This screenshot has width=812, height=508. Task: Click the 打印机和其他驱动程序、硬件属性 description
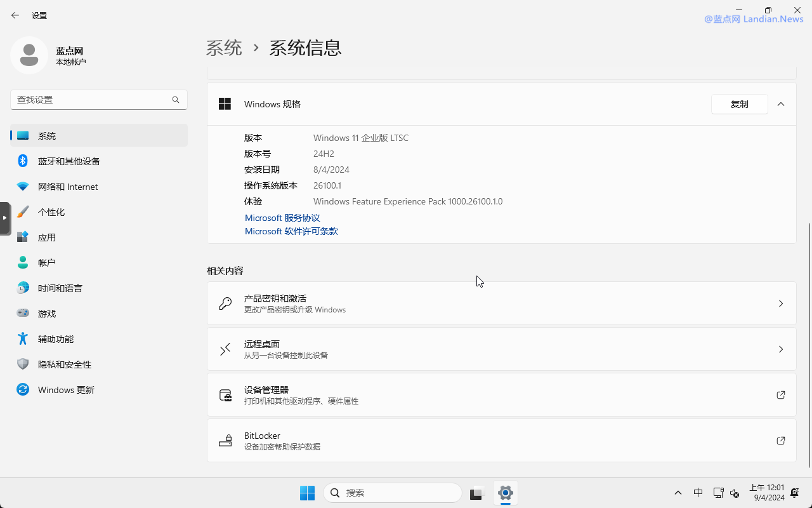pyautogui.click(x=301, y=401)
